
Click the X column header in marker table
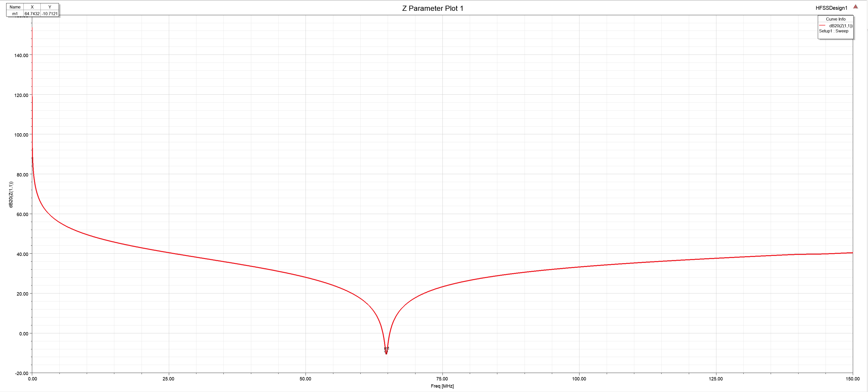coord(32,7)
